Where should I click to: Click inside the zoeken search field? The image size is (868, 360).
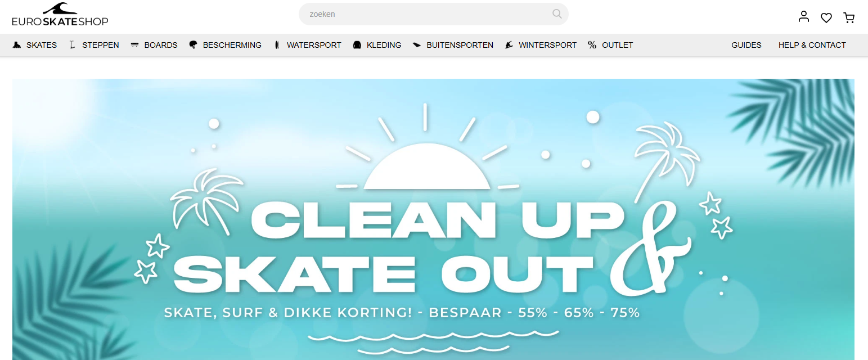tap(422, 13)
